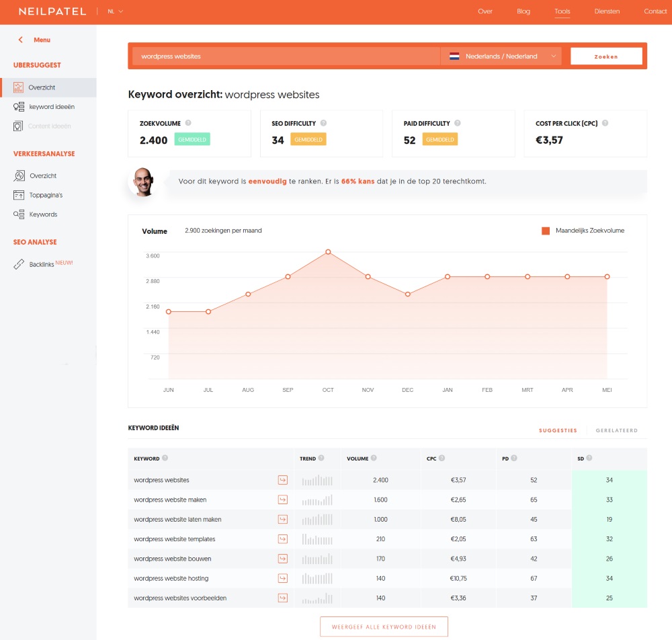Click arrow icon for wordpress website maken
The image size is (672, 640).
283,499
